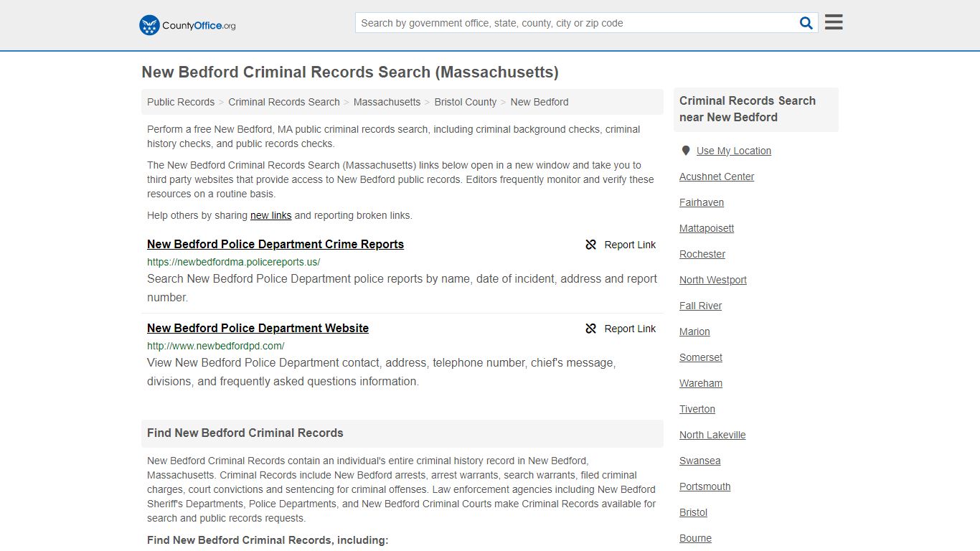
Task: Open New Bedford Police Department Website
Action: [x=258, y=328]
